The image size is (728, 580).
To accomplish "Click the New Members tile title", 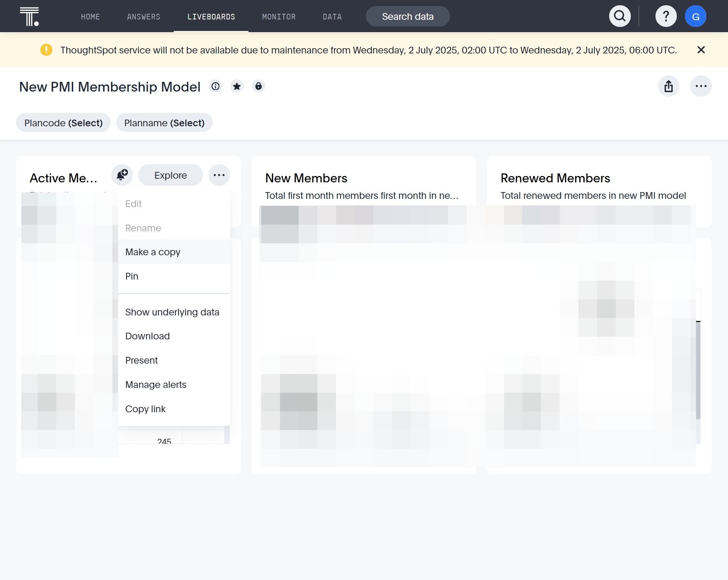I will 306,178.
